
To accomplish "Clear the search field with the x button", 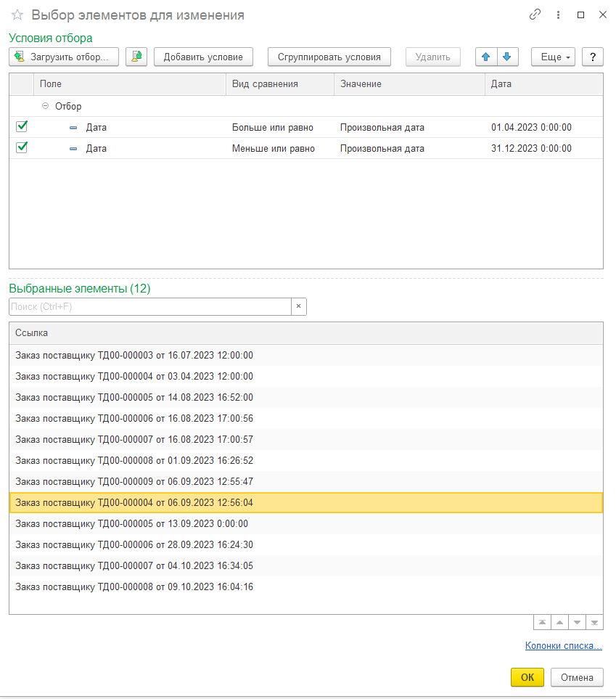I will pos(299,306).
